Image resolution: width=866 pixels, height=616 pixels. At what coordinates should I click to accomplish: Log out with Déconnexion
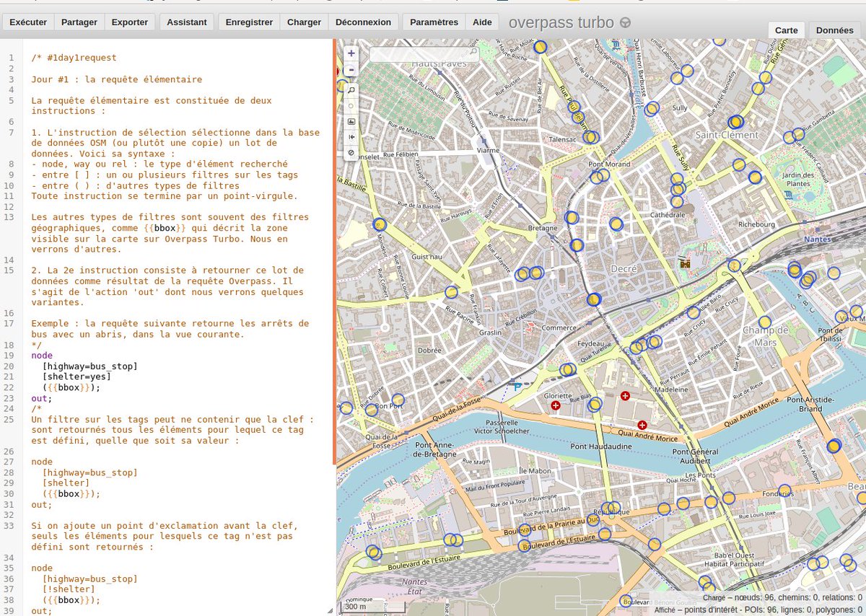click(364, 22)
